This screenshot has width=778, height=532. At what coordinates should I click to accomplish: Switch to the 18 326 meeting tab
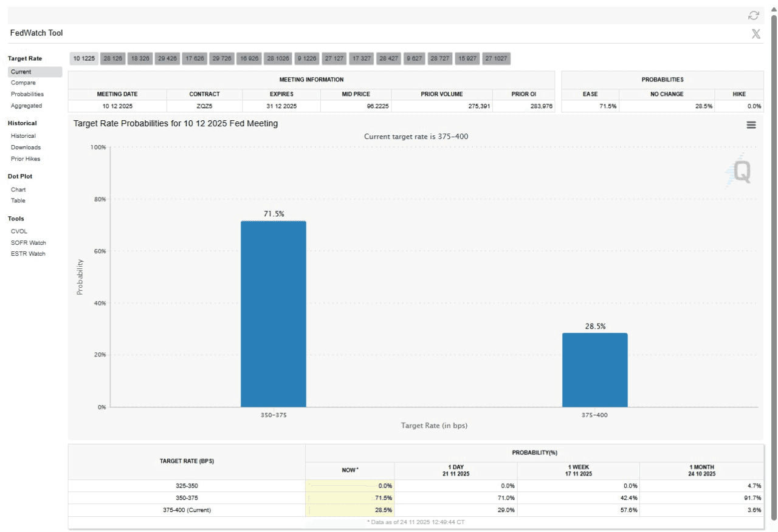[x=140, y=59]
